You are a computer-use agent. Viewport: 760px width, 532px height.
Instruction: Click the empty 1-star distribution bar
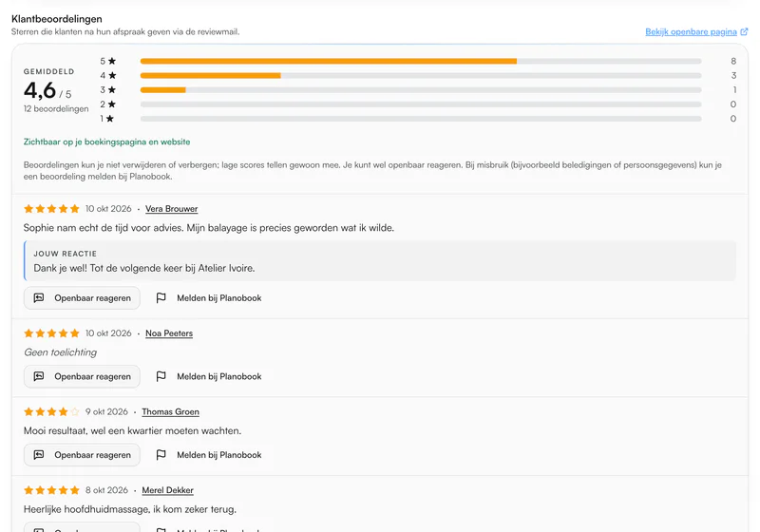click(x=421, y=119)
